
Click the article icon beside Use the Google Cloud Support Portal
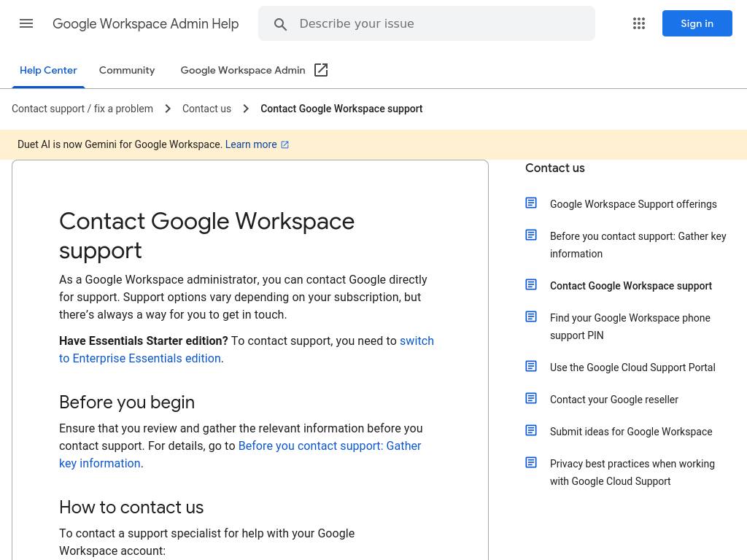tap(531, 367)
